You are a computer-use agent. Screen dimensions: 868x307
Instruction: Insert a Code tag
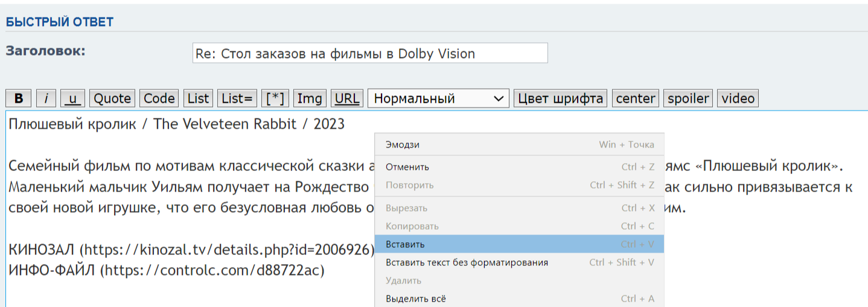click(x=159, y=99)
